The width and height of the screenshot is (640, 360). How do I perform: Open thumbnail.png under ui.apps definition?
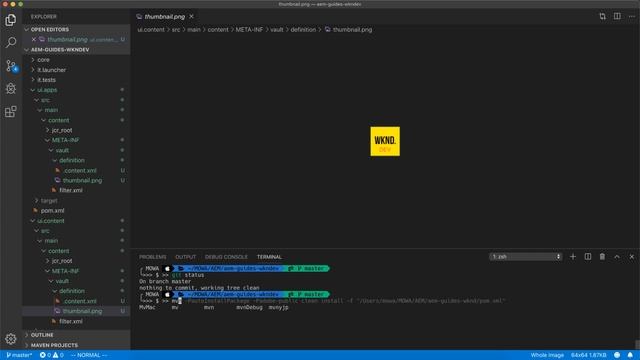tap(82, 180)
